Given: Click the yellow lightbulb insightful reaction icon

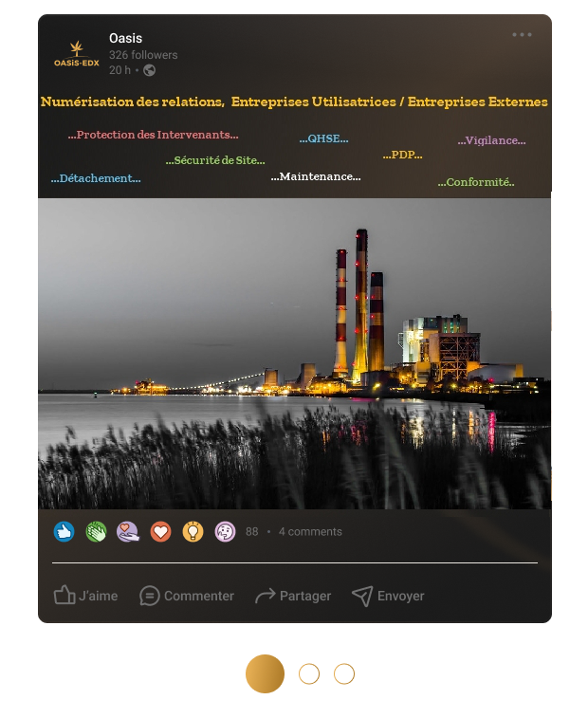Looking at the screenshot, I should 193,532.
